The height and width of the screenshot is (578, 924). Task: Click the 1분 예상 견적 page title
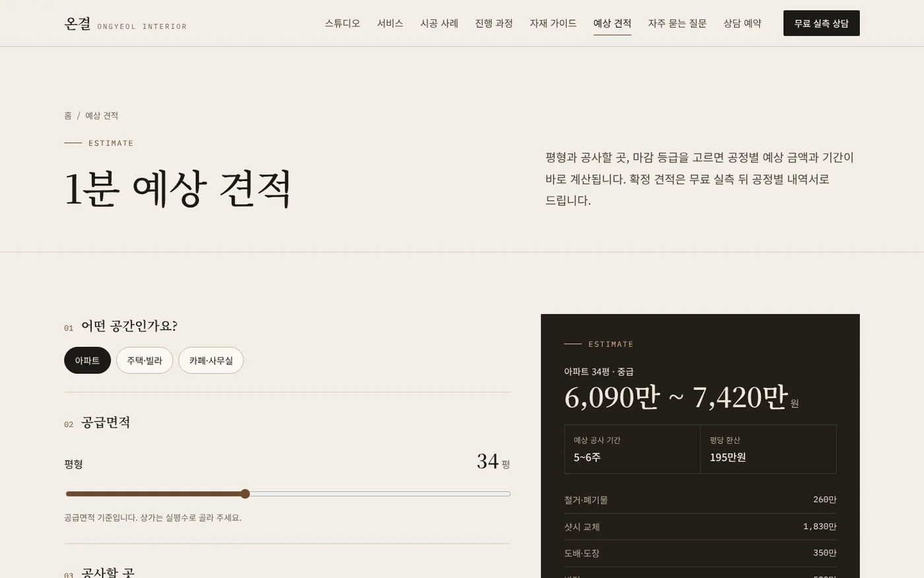pyautogui.click(x=178, y=189)
